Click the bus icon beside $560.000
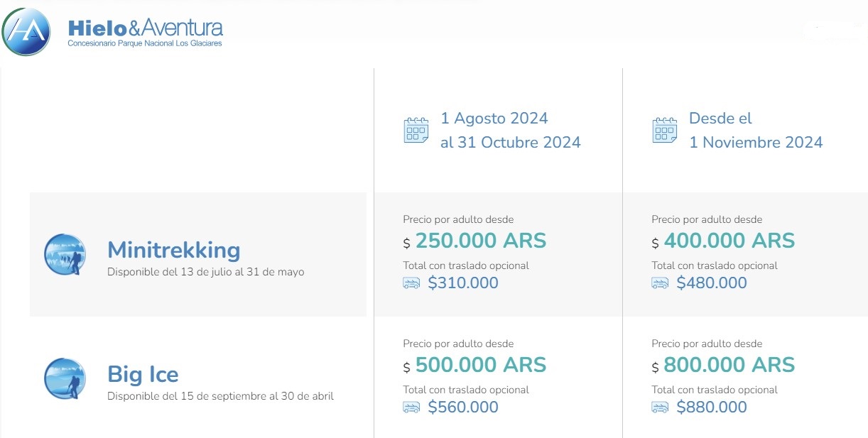The image size is (868, 438). pyautogui.click(x=411, y=407)
